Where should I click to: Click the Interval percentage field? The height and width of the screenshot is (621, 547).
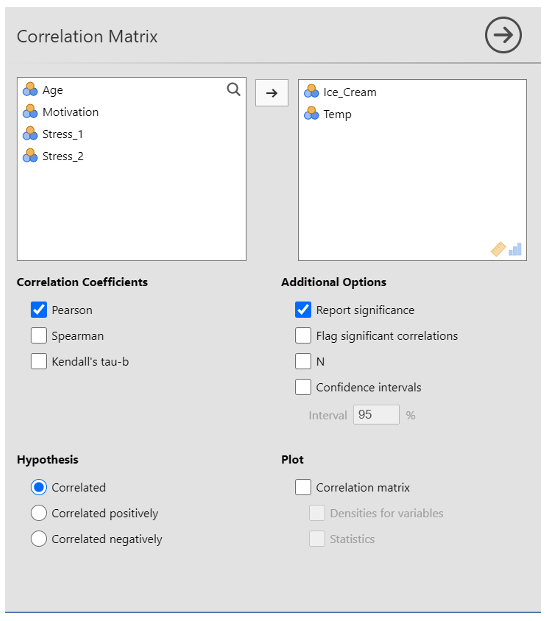point(376,415)
